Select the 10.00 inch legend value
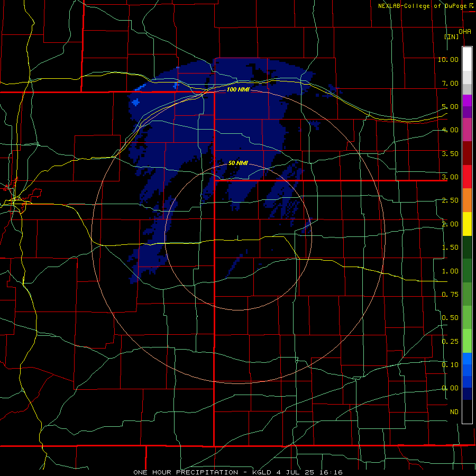Viewport: 476px width, 476px height. pyautogui.click(x=448, y=59)
